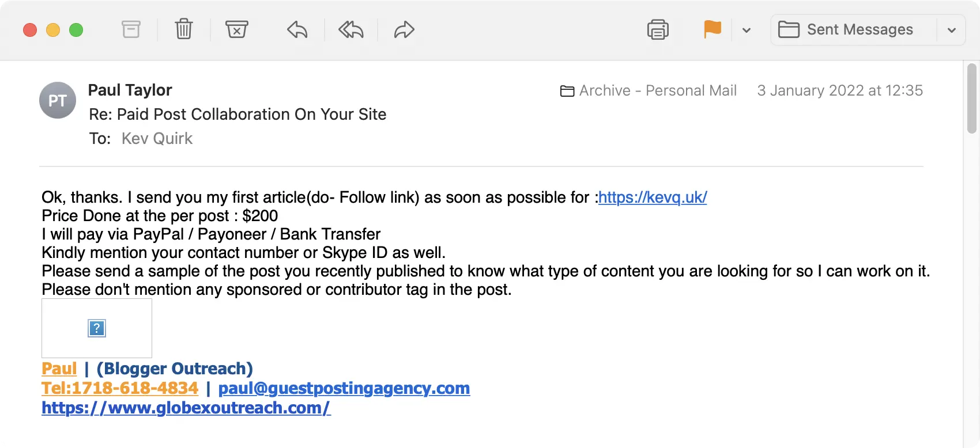Select recipient Kev Quirk
The image size is (980, 448).
coord(156,138)
